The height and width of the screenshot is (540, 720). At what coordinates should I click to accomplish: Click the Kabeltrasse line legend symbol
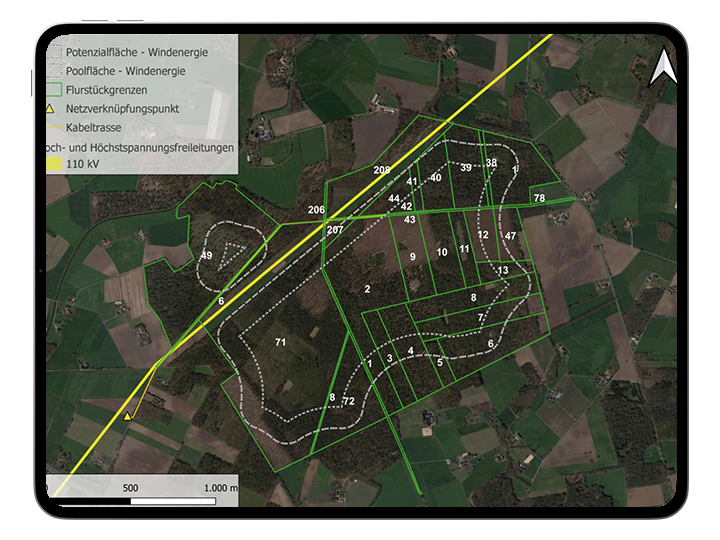52,128
